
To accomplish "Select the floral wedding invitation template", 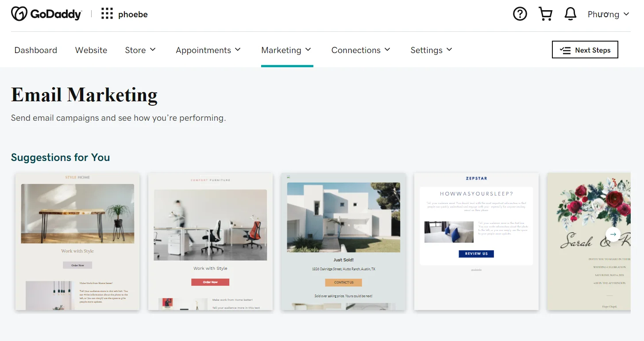I will (589, 241).
